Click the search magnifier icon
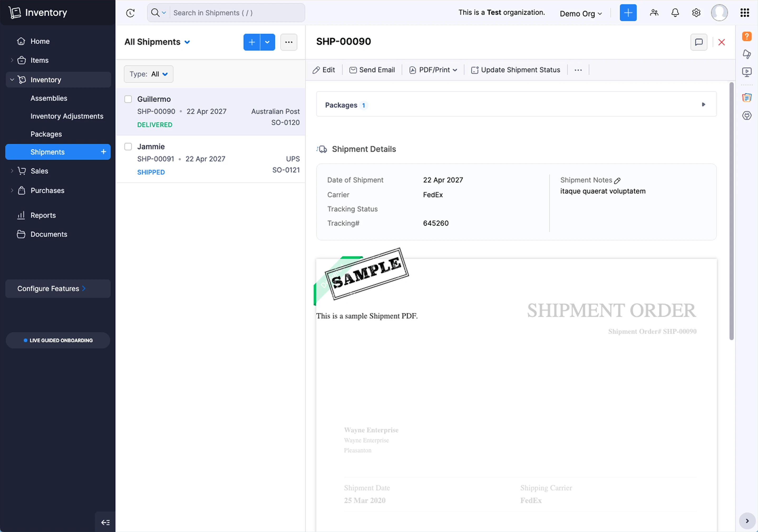Viewport: 758px width, 532px height. (155, 13)
